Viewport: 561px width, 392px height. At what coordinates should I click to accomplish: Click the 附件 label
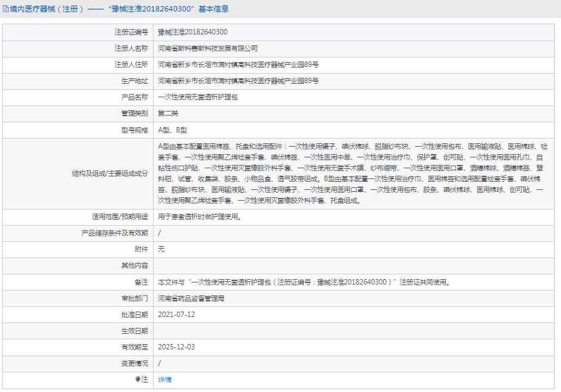141,249
